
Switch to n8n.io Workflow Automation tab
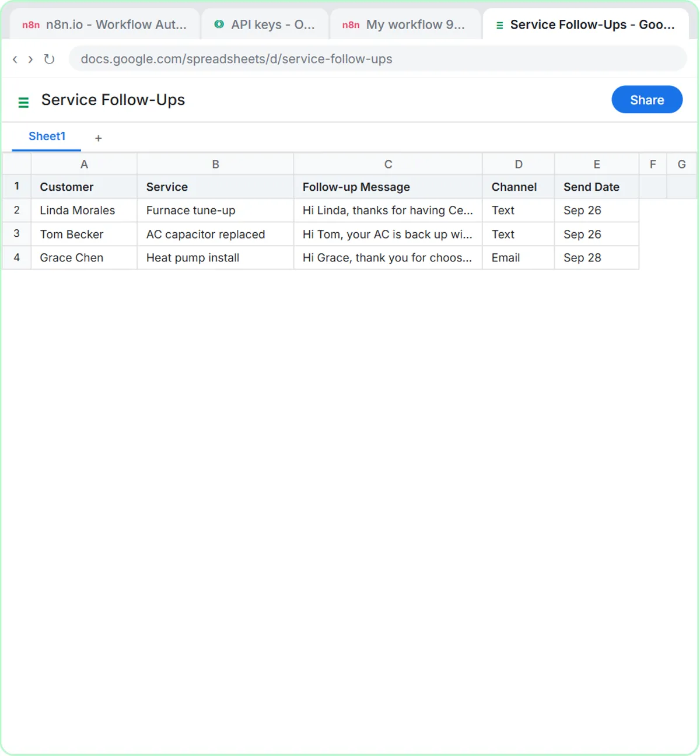pos(105,24)
